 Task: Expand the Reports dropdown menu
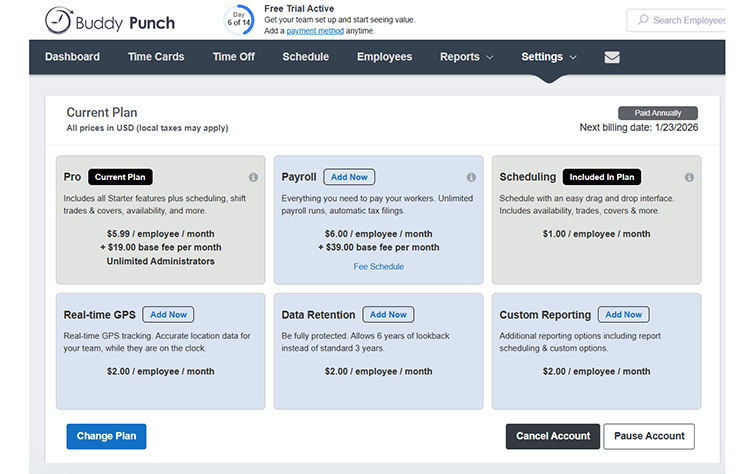pyautogui.click(x=466, y=57)
